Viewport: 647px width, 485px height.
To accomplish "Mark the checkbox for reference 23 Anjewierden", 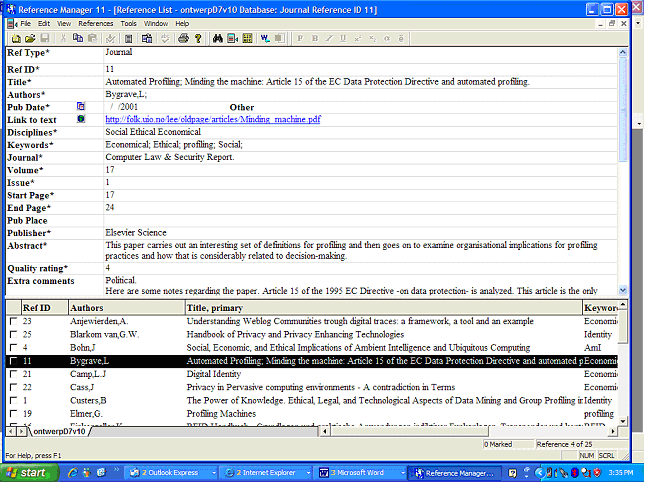I will click(x=12, y=322).
